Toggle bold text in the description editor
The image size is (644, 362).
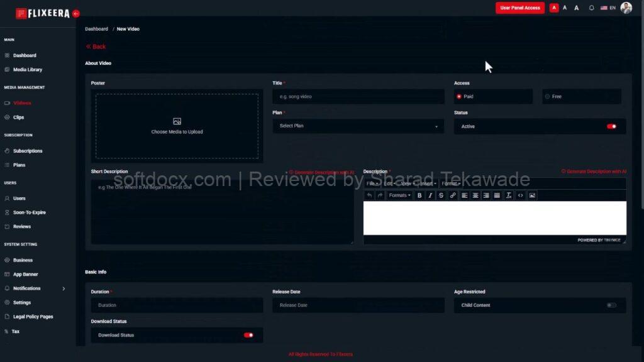coord(419,195)
